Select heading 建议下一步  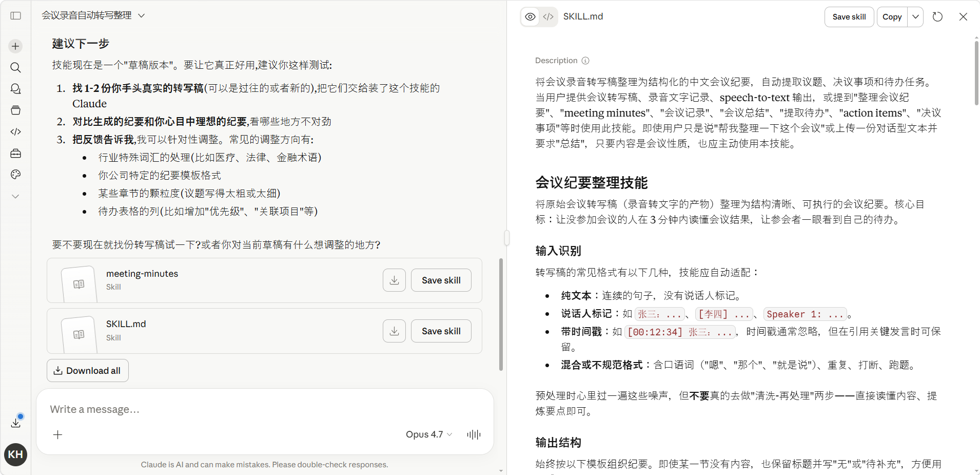point(81,44)
